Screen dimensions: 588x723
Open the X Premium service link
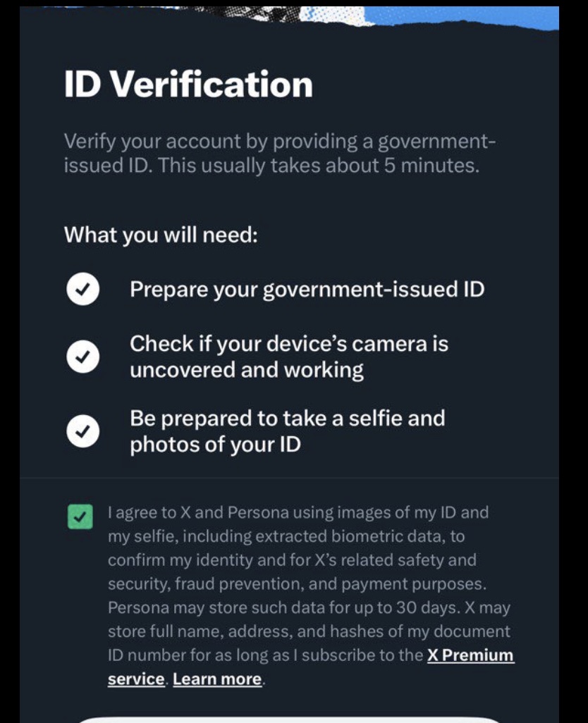pos(470,655)
